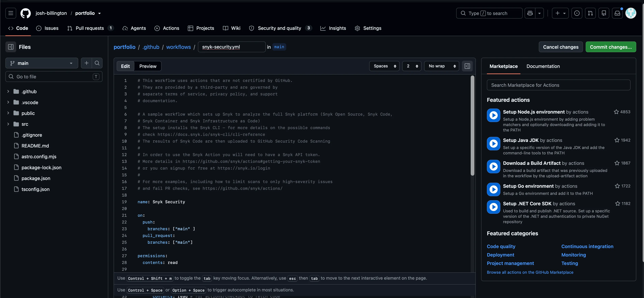Viewport: 644px width, 298px height.
Task: Expand the .github folder
Action: (8, 92)
